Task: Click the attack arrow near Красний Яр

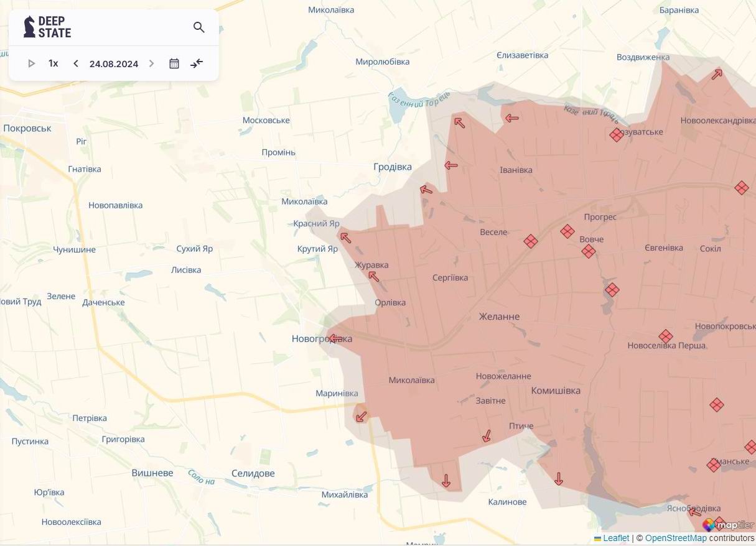Action: 345,238
